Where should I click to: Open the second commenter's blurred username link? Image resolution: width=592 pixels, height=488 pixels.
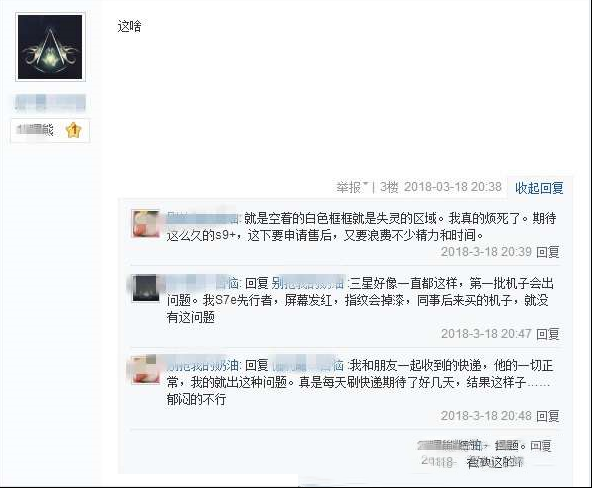(203, 283)
